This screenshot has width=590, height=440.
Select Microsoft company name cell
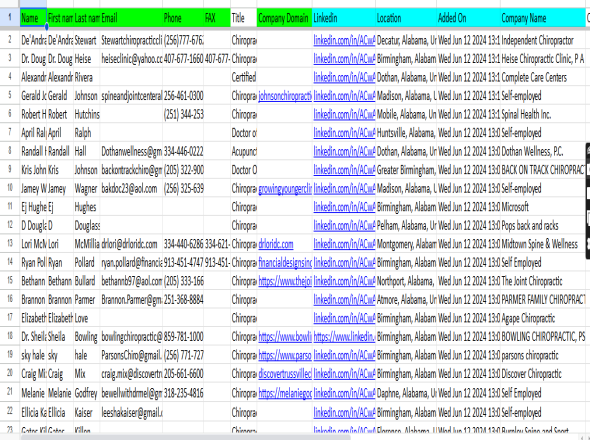[543, 207]
